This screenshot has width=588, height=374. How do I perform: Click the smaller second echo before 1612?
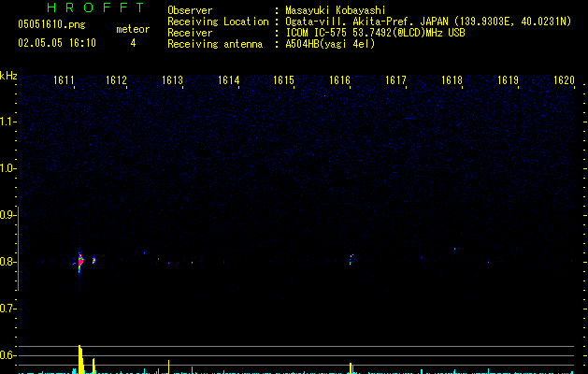(93, 260)
